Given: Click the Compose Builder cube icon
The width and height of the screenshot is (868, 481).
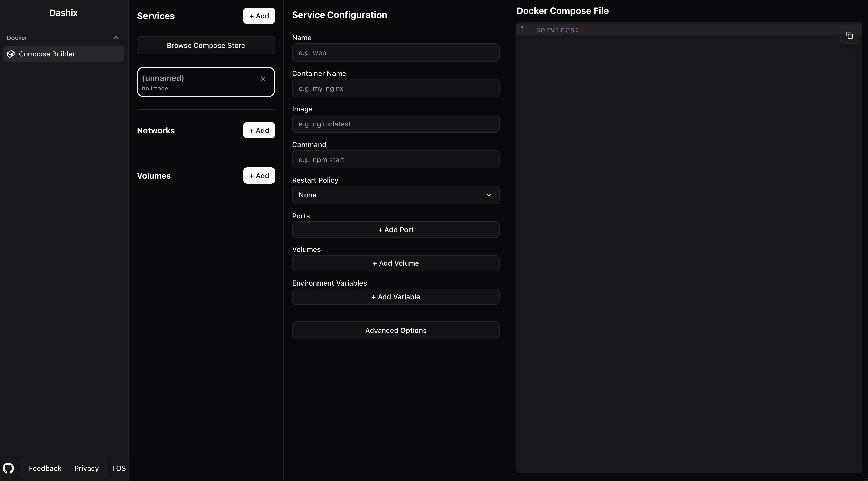Looking at the screenshot, I should pyautogui.click(x=11, y=54).
